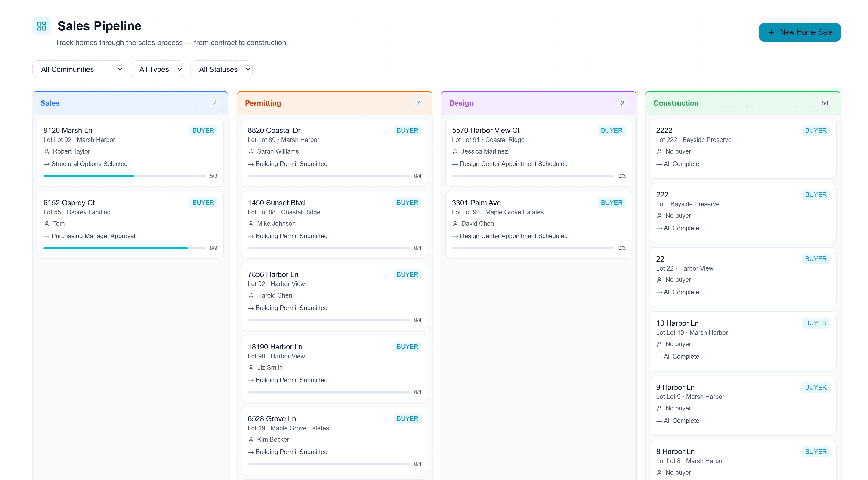Screen dimensions: 868x480
Task: Click the Construction count badge showing 54
Action: tap(825, 103)
